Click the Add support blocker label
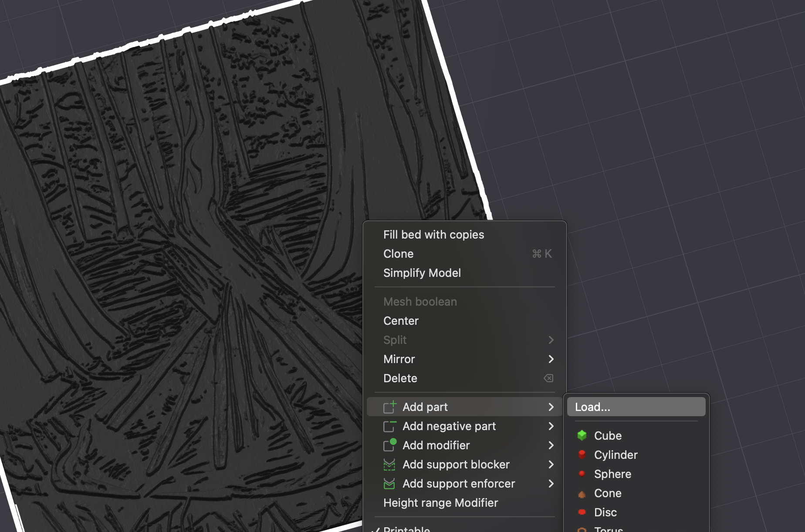805x532 pixels. 456,465
